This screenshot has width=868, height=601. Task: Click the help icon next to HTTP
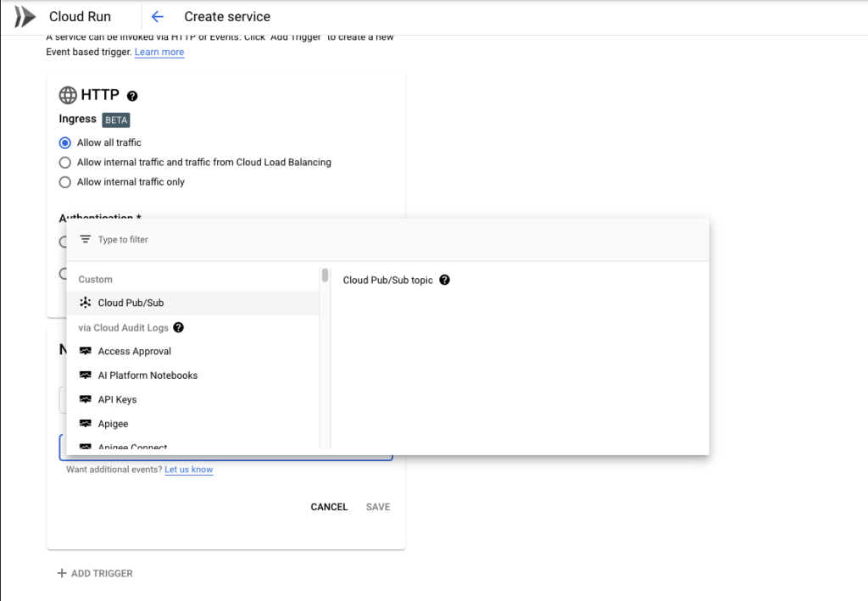(x=132, y=97)
